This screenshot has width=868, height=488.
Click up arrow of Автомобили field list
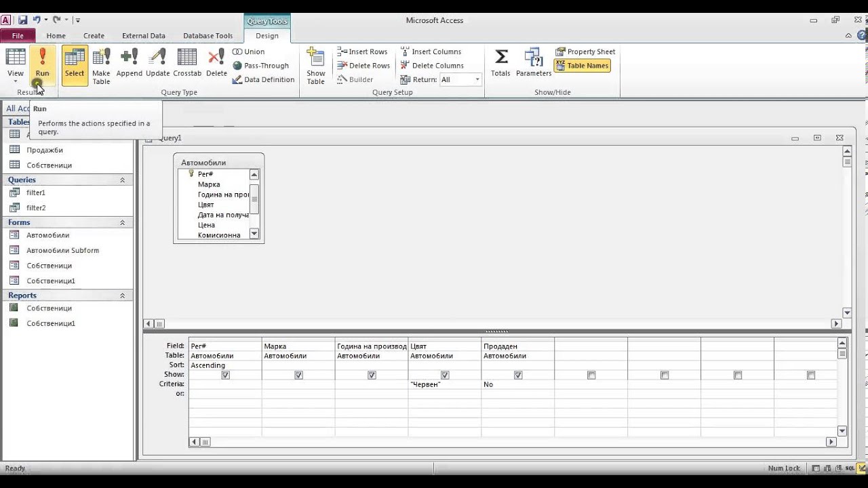click(x=254, y=175)
